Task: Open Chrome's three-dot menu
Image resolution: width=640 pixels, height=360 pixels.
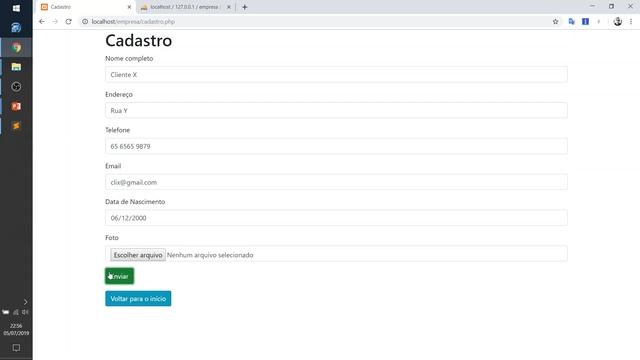Action: tap(631, 22)
